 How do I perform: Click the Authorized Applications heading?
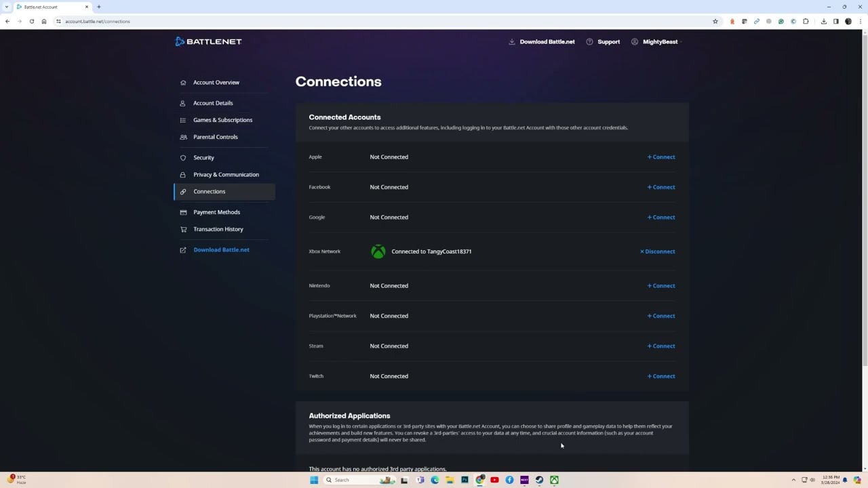coord(349,415)
